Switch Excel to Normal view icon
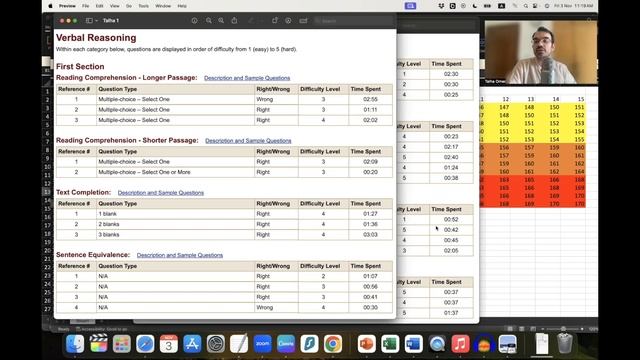This screenshot has width=640, height=360. coord(510,329)
